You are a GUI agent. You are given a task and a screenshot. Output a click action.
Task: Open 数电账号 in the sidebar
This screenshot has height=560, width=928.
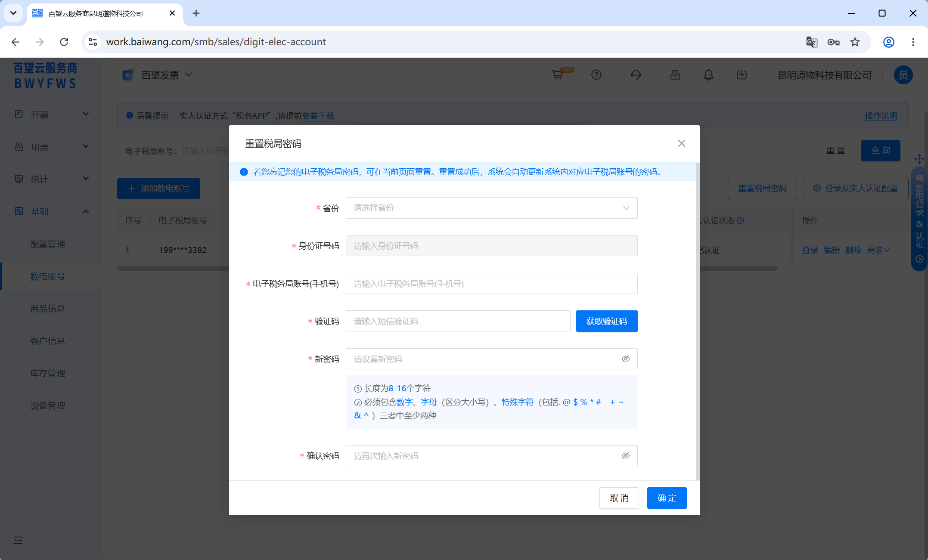pyautogui.click(x=48, y=276)
